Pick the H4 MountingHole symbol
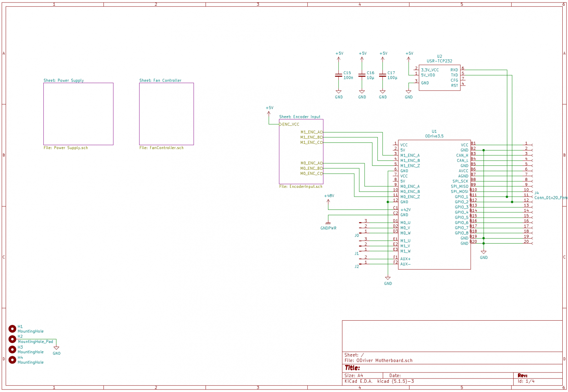The image size is (568, 392). tap(12, 360)
